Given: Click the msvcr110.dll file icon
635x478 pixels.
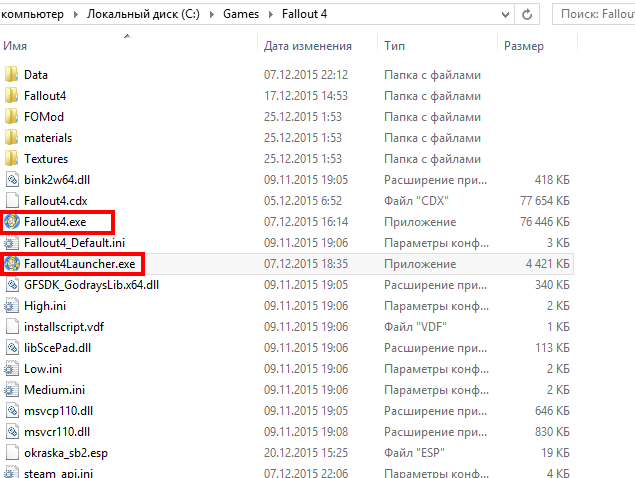Looking at the screenshot, I should pyautogui.click(x=12, y=432).
